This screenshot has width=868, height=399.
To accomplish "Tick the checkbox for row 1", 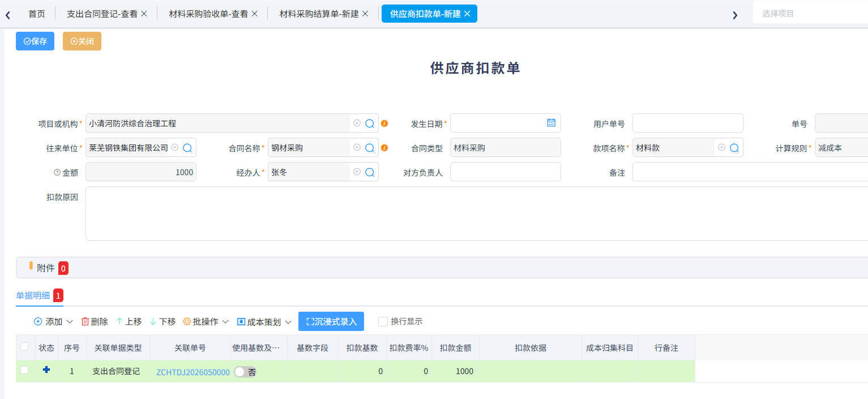I will (24, 370).
